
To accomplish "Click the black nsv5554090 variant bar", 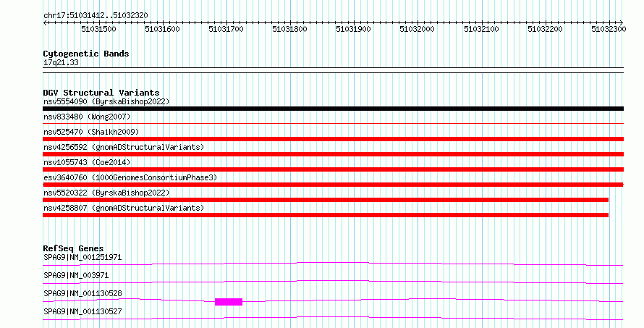I will click(x=333, y=109).
